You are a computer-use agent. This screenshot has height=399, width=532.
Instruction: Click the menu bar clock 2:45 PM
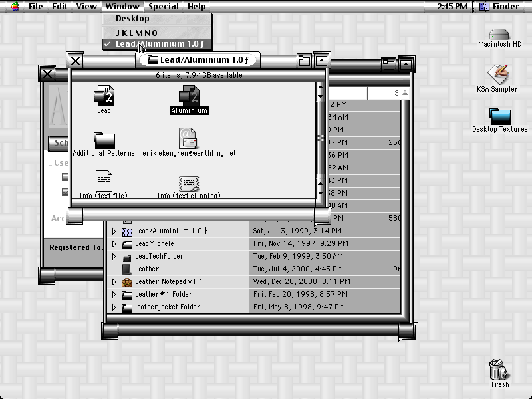[x=452, y=7]
